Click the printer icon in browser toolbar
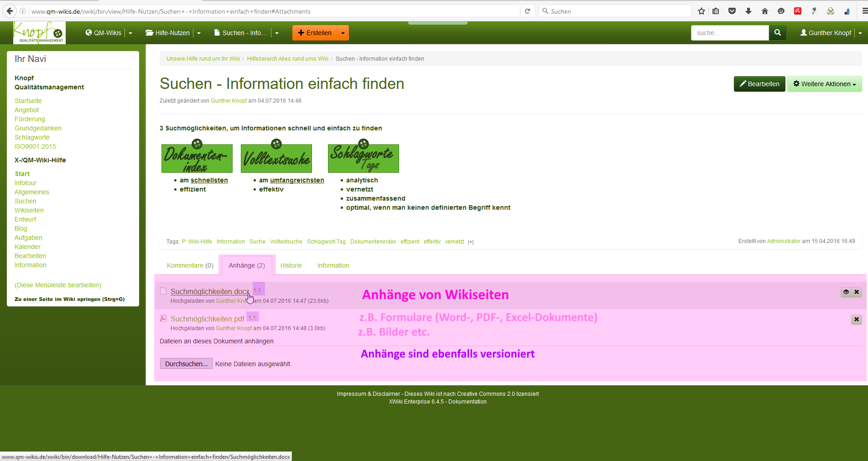868x461 pixels. coord(831,11)
